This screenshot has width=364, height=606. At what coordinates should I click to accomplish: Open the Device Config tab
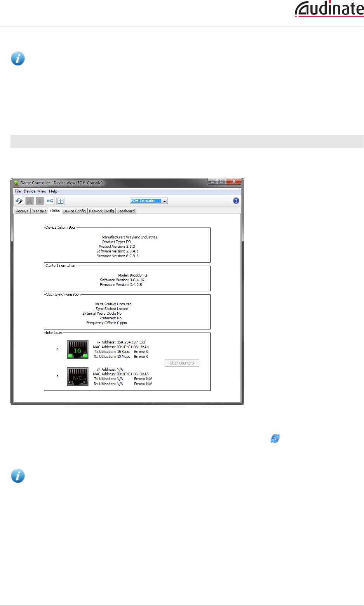click(75, 211)
